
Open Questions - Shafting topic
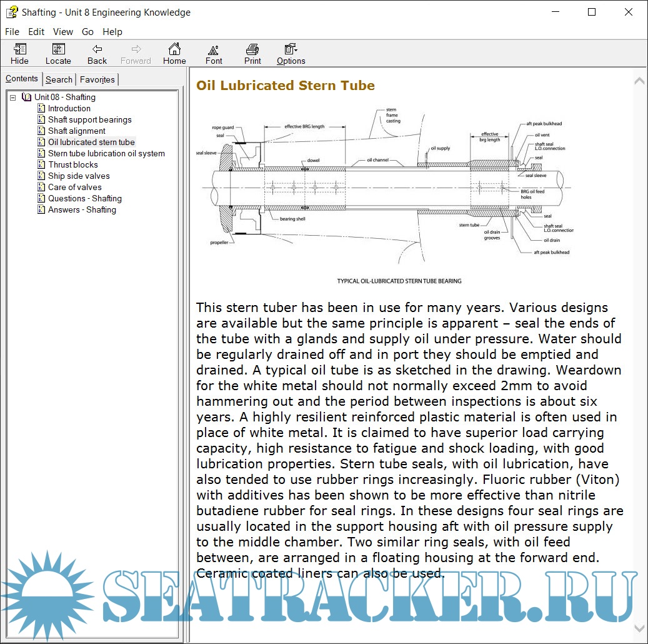[x=85, y=198]
